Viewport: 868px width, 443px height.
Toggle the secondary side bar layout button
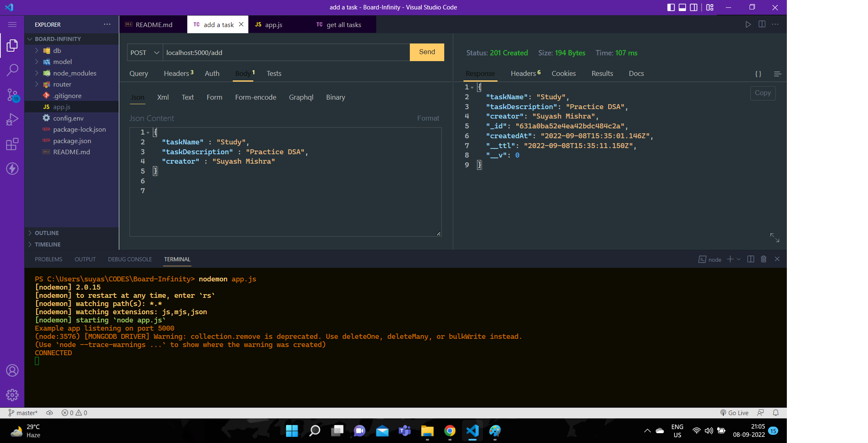pyautogui.click(x=694, y=7)
